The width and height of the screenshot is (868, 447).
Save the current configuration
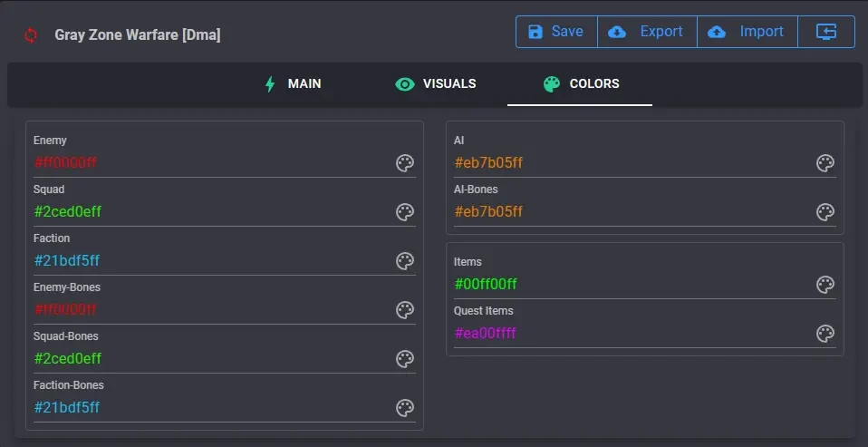click(x=556, y=32)
